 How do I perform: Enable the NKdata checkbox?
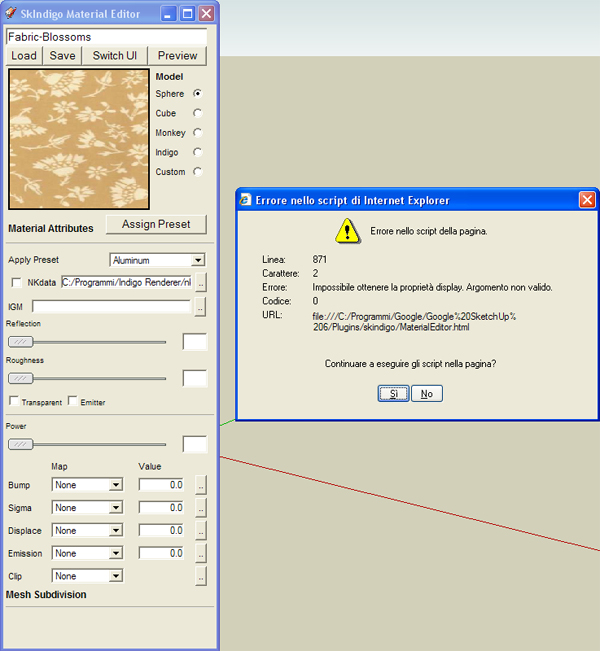(16, 283)
